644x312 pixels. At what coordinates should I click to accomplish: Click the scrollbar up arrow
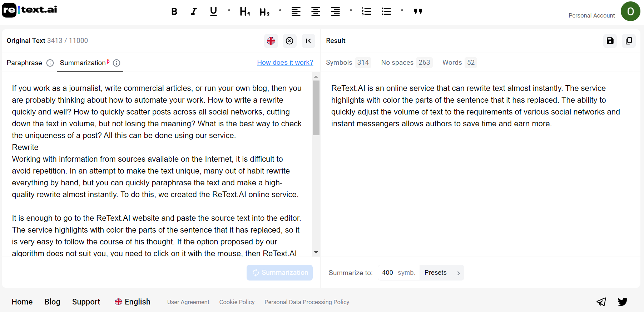316,77
